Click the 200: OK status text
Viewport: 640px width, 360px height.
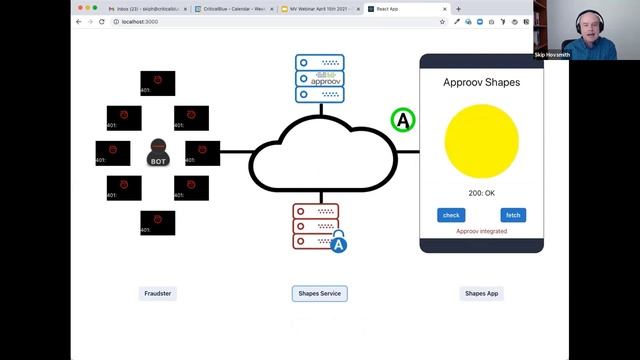(x=482, y=193)
